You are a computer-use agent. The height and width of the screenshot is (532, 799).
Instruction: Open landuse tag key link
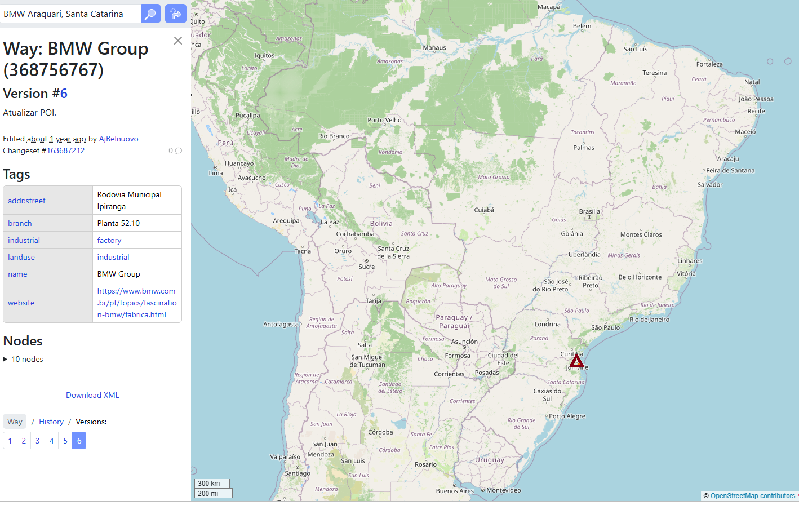(21, 257)
